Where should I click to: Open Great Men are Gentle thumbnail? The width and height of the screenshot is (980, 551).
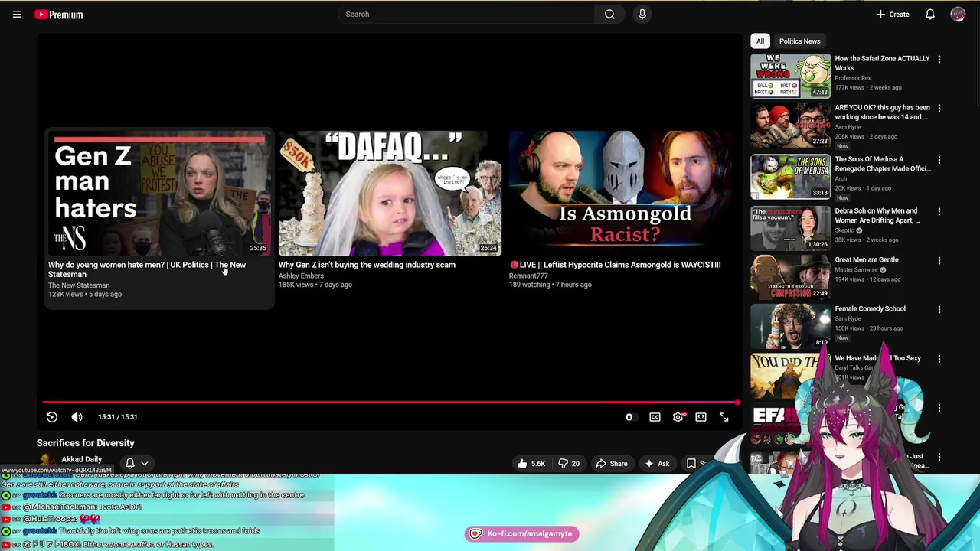pyautogui.click(x=790, y=276)
